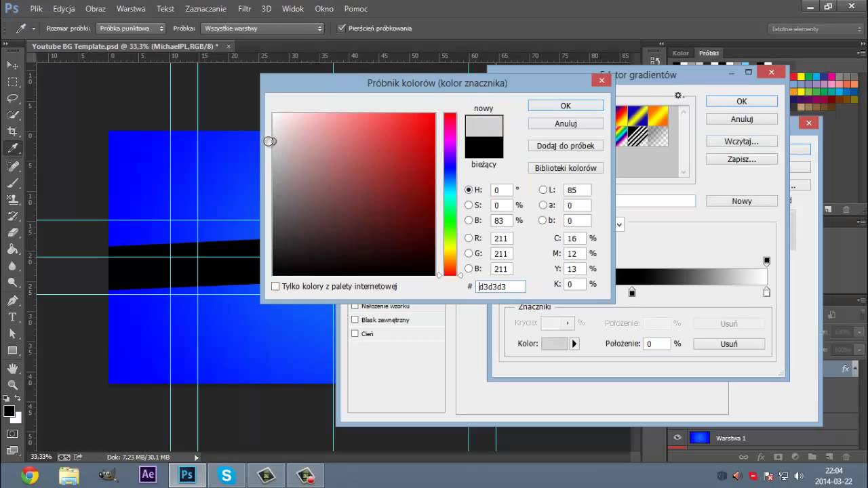Viewport: 868px width, 488px height.
Task: Click the vertical hue spectrum slider
Action: 450,194
